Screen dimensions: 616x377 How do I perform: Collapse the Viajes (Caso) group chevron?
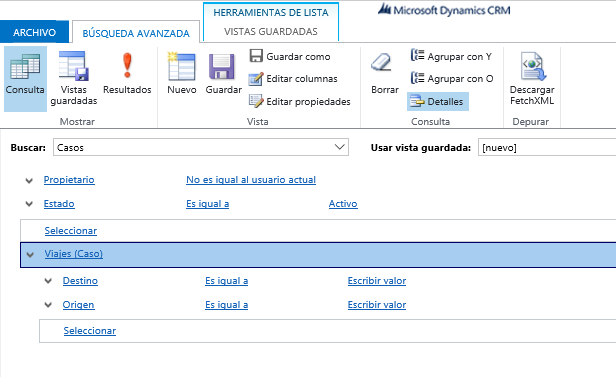pos(30,254)
